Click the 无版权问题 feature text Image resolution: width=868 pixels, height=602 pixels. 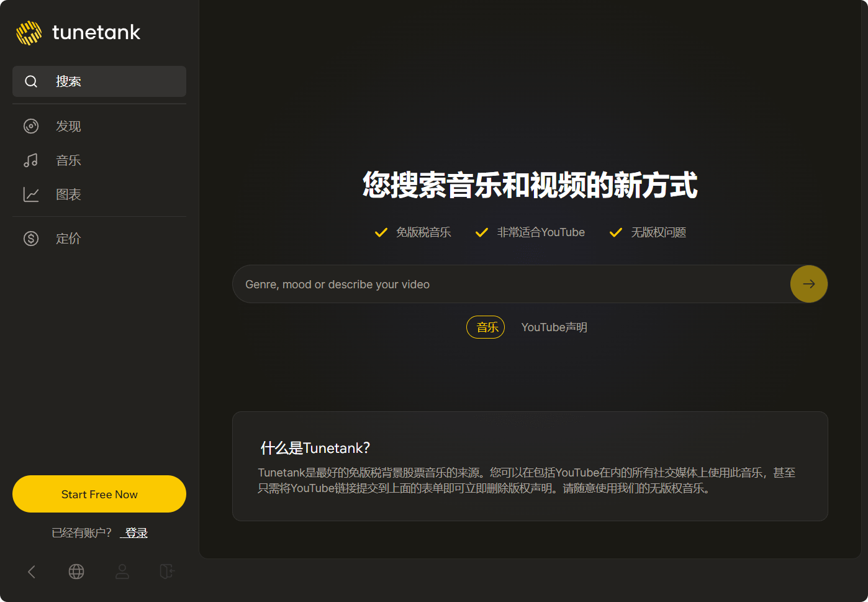[659, 232]
